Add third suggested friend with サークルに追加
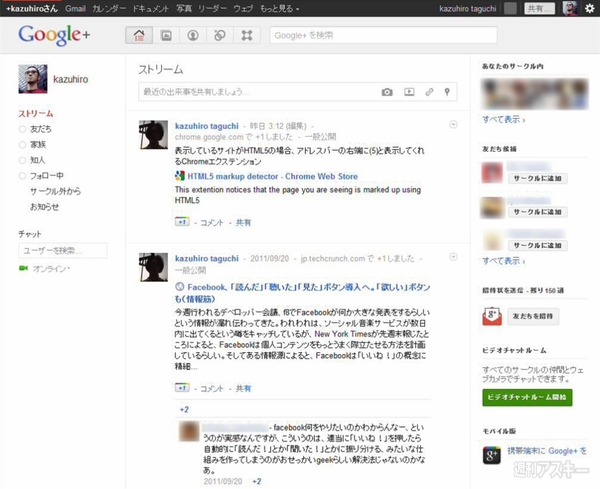 (538, 245)
